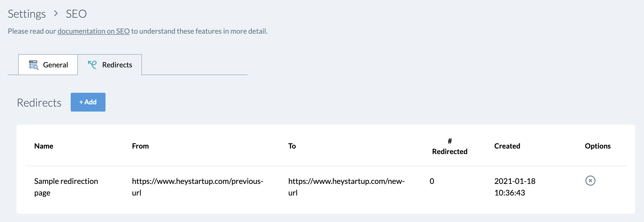Switch to the General tab

point(48,65)
